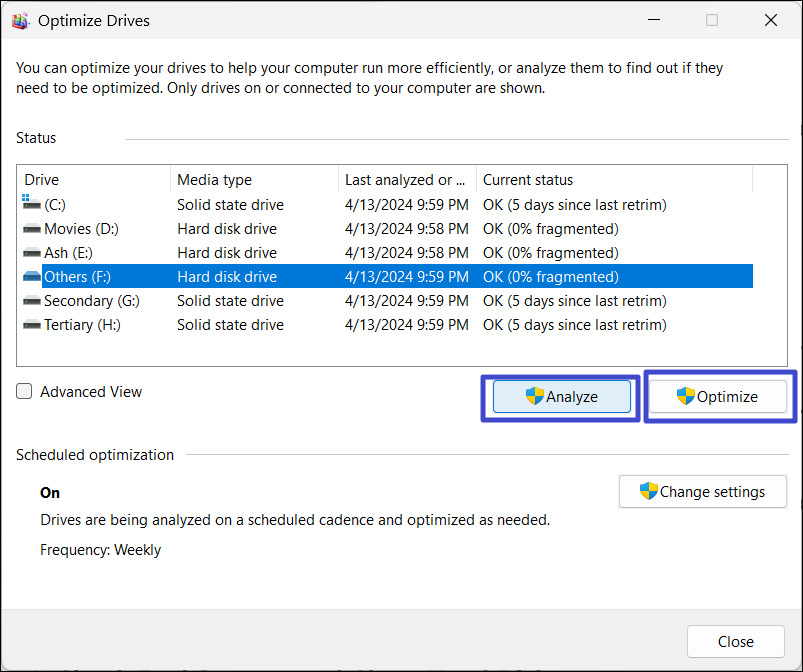Sort by Last analyzed column header
Image resolution: width=803 pixels, height=672 pixels.
point(406,180)
